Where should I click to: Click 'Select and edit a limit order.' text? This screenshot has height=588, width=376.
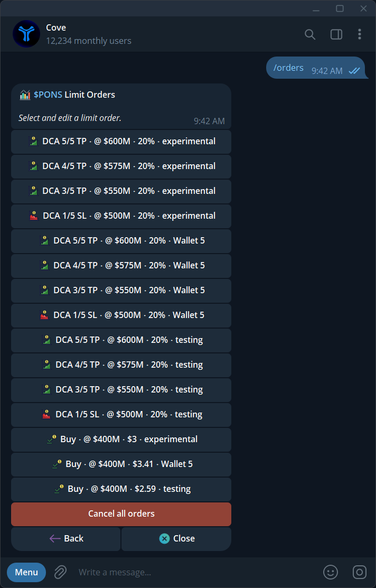click(x=70, y=118)
